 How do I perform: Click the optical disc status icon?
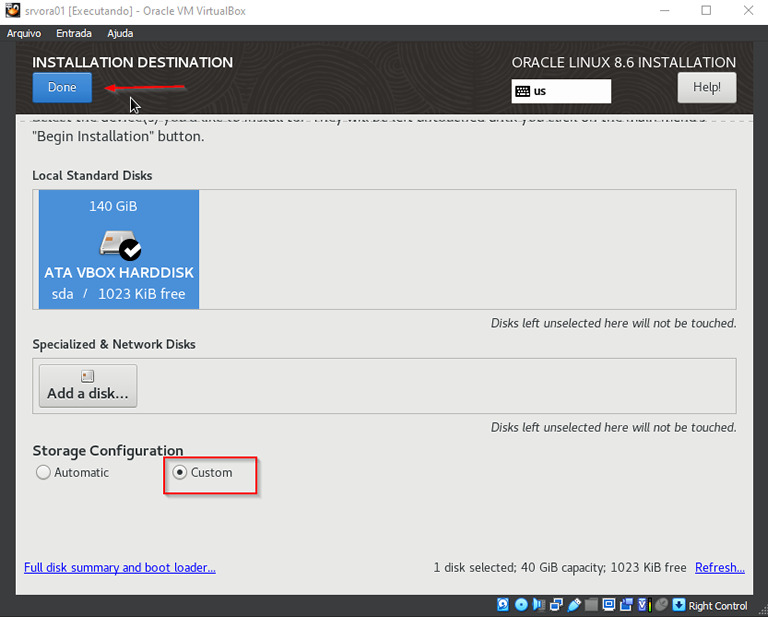tap(521, 605)
